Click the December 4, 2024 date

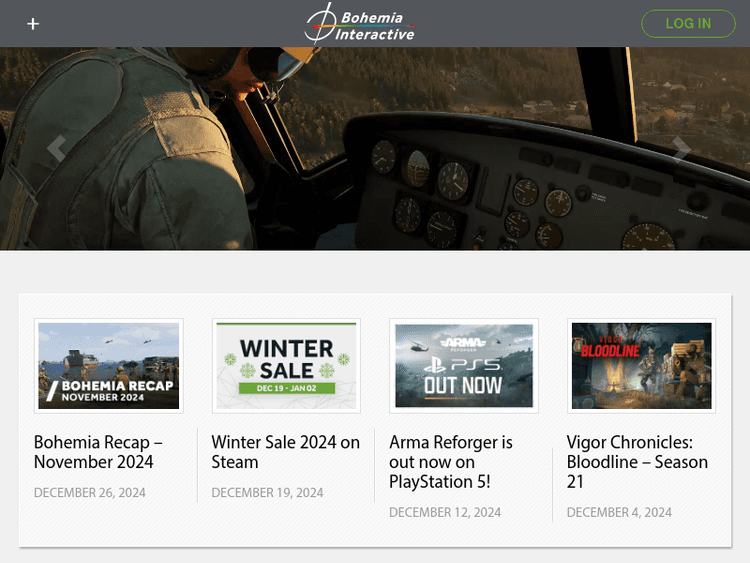point(619,512)
